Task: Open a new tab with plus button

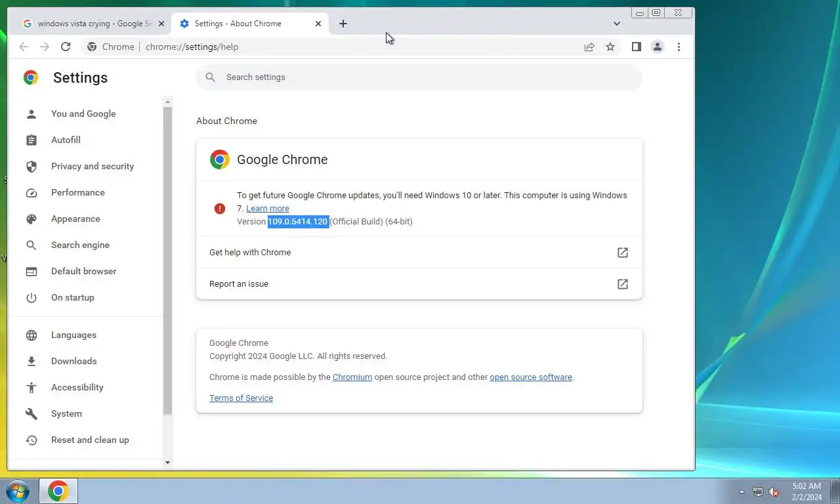Action: 343,24
